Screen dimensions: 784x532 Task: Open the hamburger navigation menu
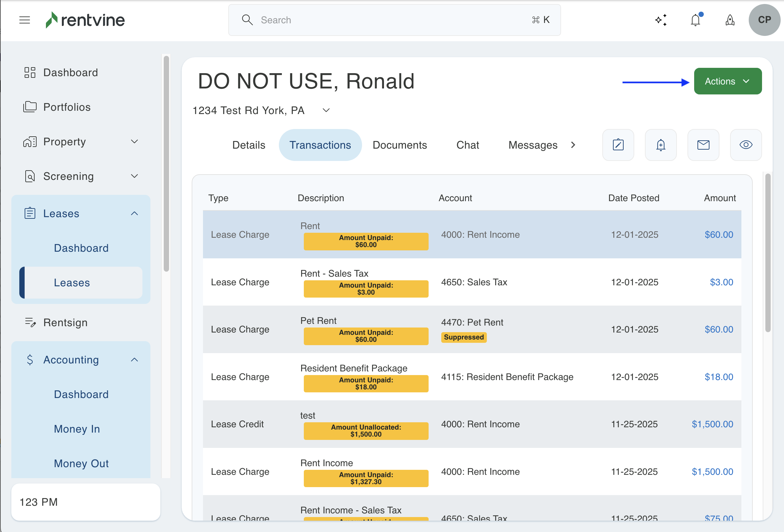click(25, 20)
